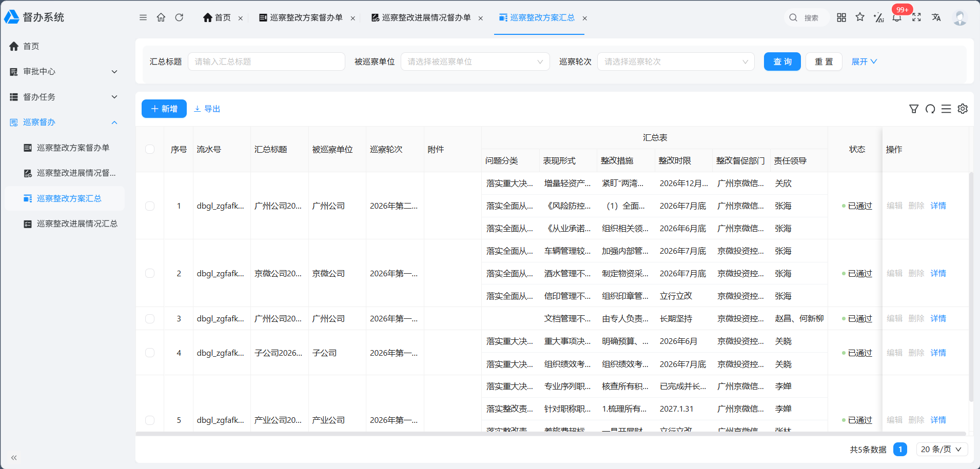Select the checkbox for row 1
This screenshot has height=469, width=980.
click(150, 206)
